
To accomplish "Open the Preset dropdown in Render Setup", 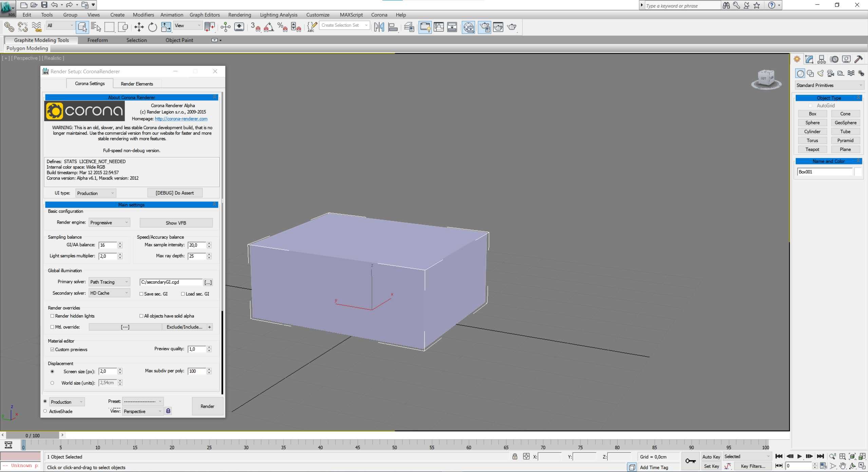I will click(143, 401).
